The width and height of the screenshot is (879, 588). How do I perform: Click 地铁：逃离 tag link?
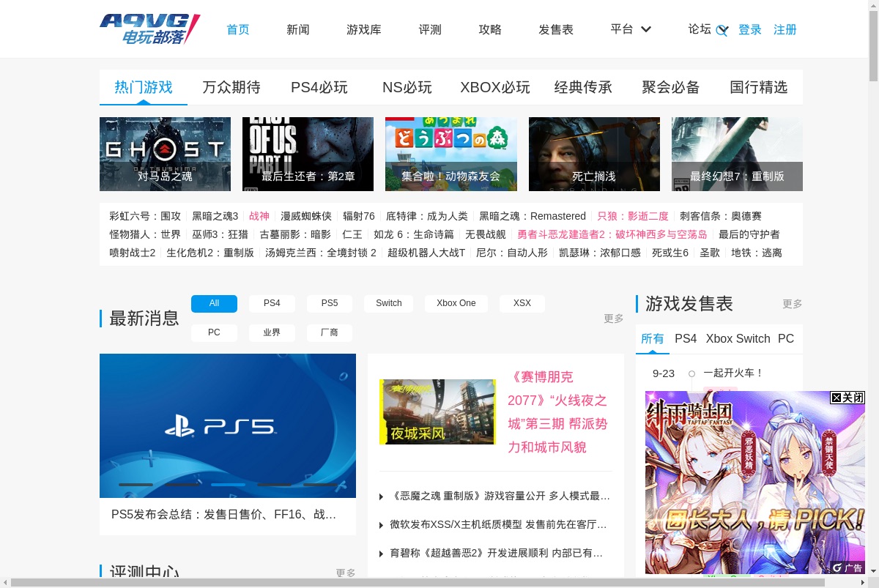[x=757, y=253]
